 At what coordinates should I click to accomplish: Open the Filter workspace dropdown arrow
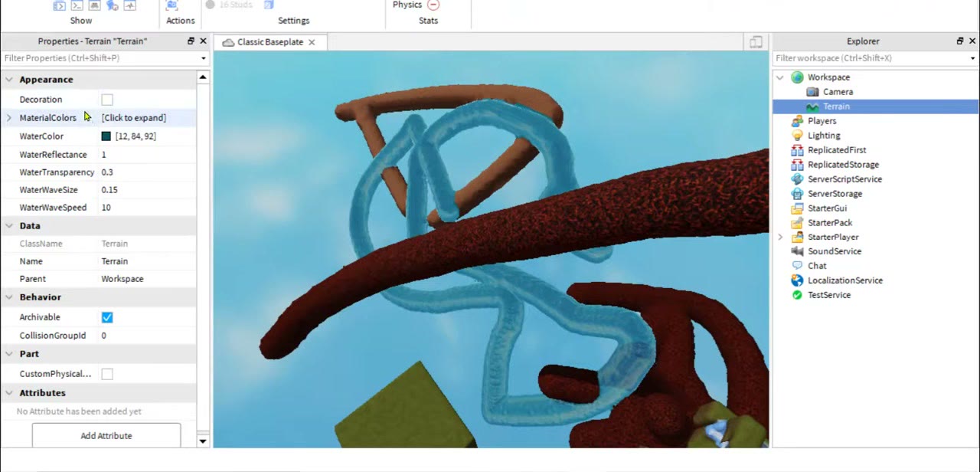pos(973,58)
